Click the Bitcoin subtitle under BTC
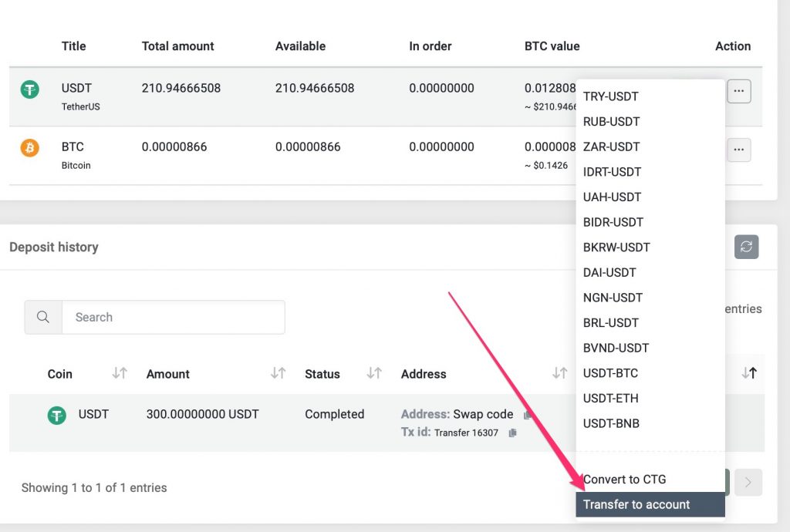The width and height of the screenshot is (790, 532). [76, 166]
